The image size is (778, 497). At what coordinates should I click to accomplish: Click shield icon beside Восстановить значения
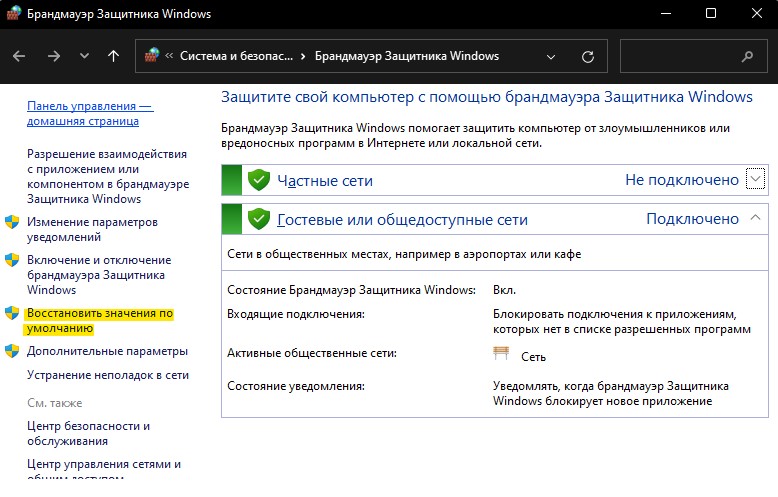coord(12,313)
